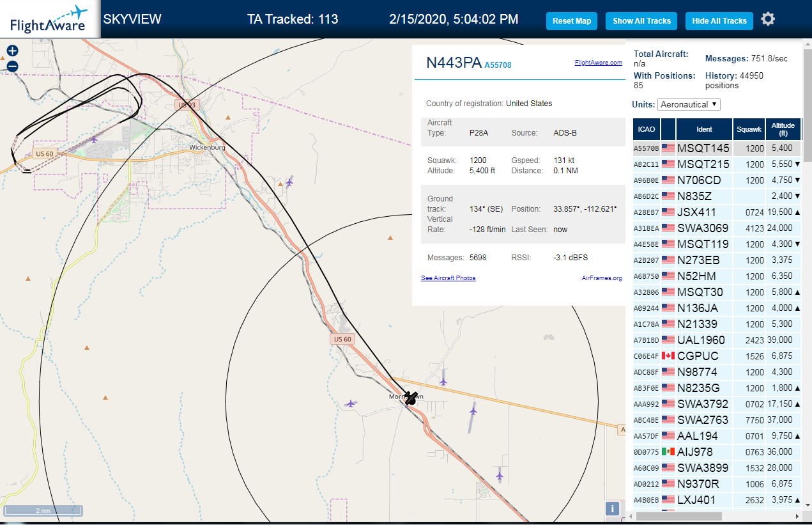Viewport: 812px width, 525px height.
Task: Zoom in the map with plus button
Action: pyautogui.click(x=12, y=51)
